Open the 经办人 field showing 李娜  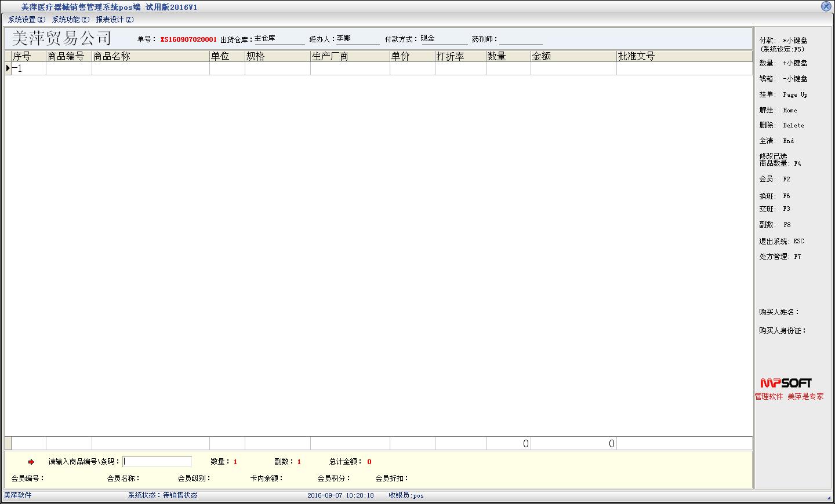click(357, 39)
